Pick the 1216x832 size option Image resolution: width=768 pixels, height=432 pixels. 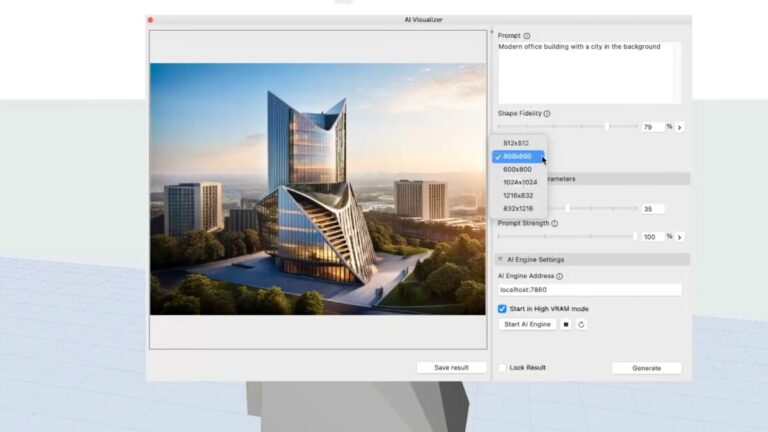[519, 195]
